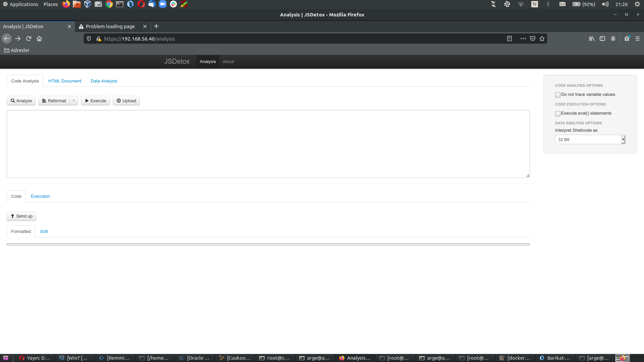Enable Execute eval() statements checkbox
The image size is (644, 362).
(558, 113)
